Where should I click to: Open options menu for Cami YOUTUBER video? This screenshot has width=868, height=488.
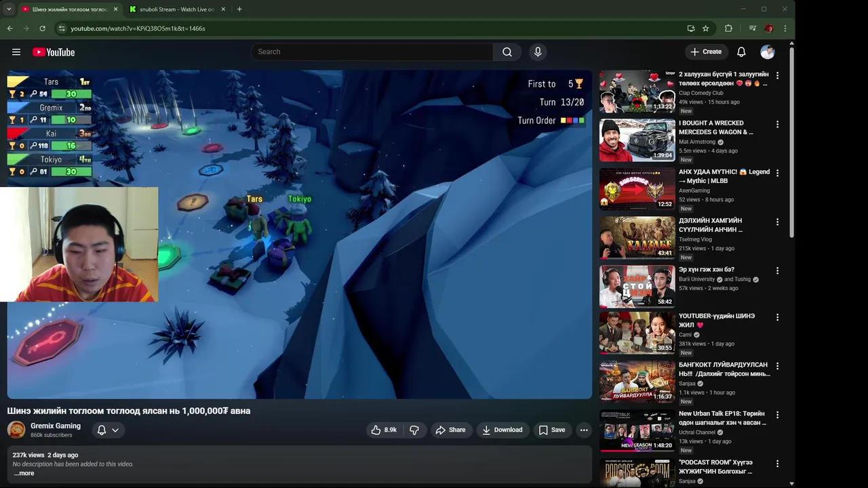click(777, 317)
